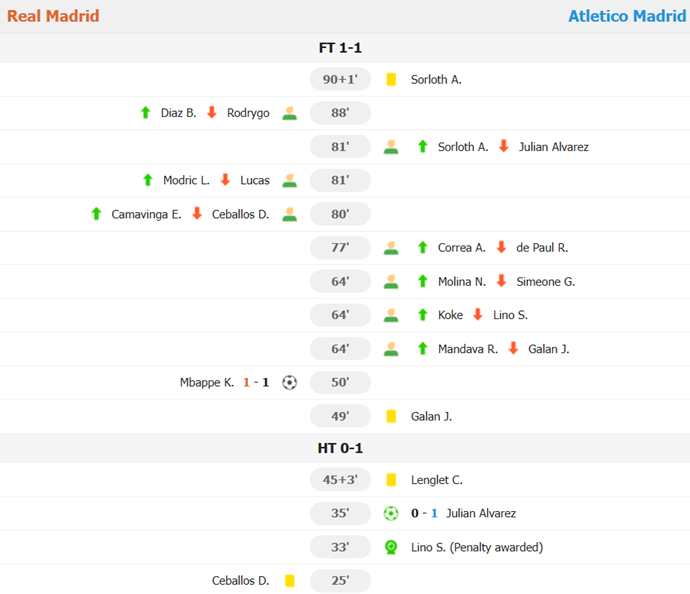Click the substitution icon at the 88' row
Viewport: 690px width, 594px height.
(x=289, y=113)
